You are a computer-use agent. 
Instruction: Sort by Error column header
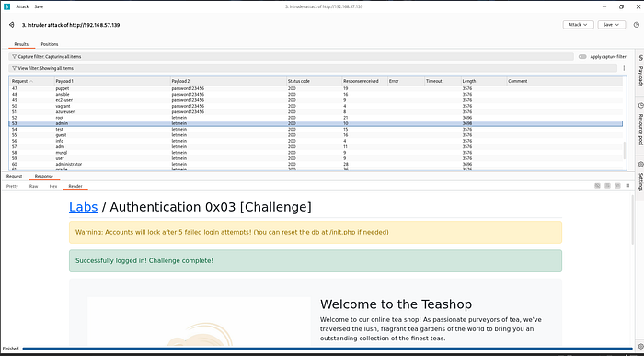click(x=406, y=81)
